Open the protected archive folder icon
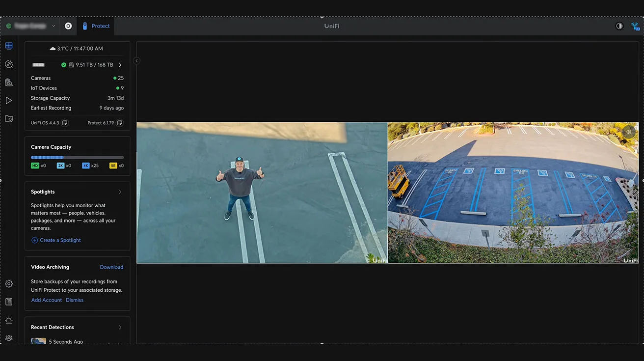 pyautogui.click(x=9, y=119)
